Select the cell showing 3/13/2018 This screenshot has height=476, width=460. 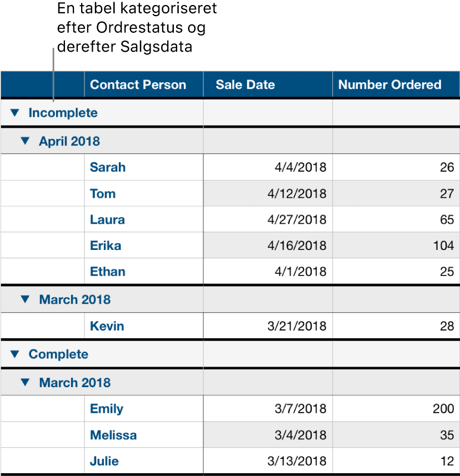(267, 461)
